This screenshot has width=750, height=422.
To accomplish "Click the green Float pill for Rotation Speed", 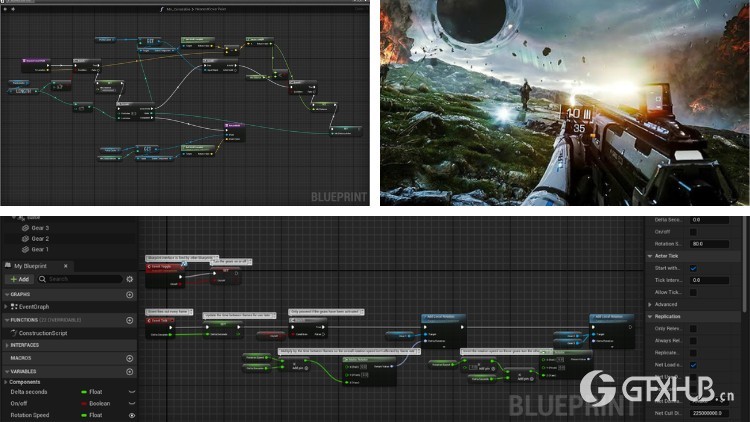I will 84,415.
